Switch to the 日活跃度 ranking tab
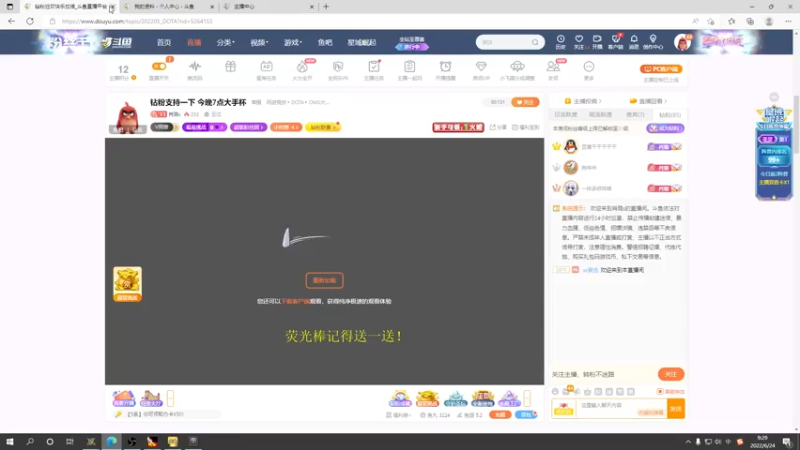Screen dimensions: 800x450 (565, 115)
